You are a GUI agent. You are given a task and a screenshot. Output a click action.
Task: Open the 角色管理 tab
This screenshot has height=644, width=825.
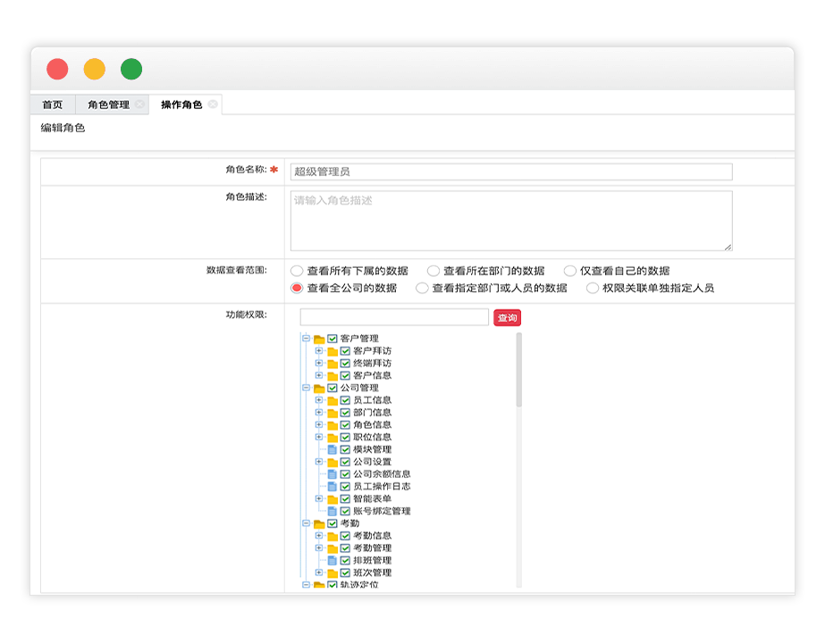point(108,105)
